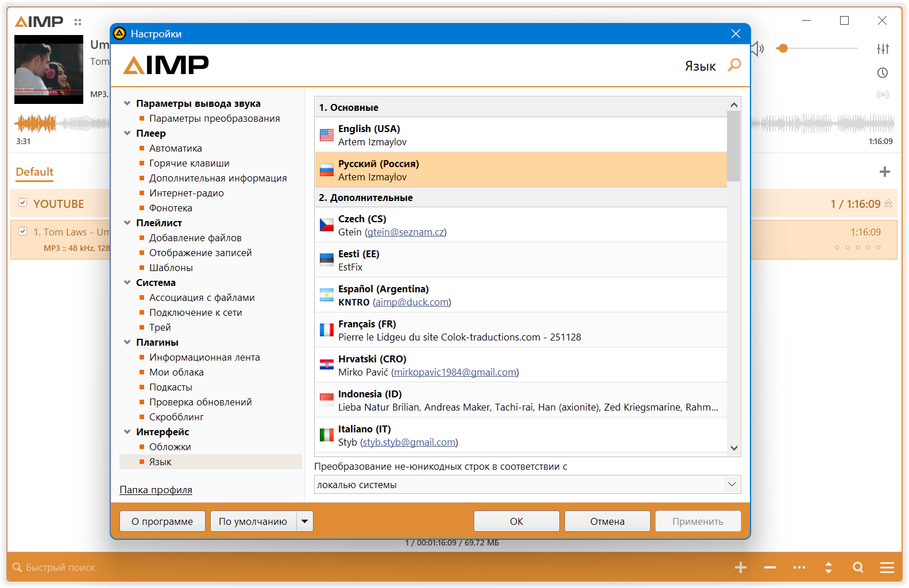Click the language list scrollbar down arrow

(734, 448)
